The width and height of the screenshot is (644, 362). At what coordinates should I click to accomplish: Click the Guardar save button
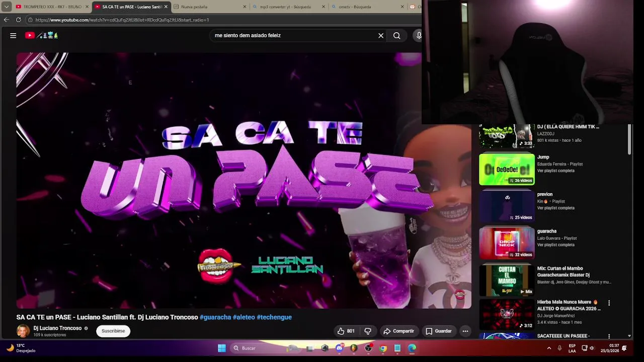438,331
